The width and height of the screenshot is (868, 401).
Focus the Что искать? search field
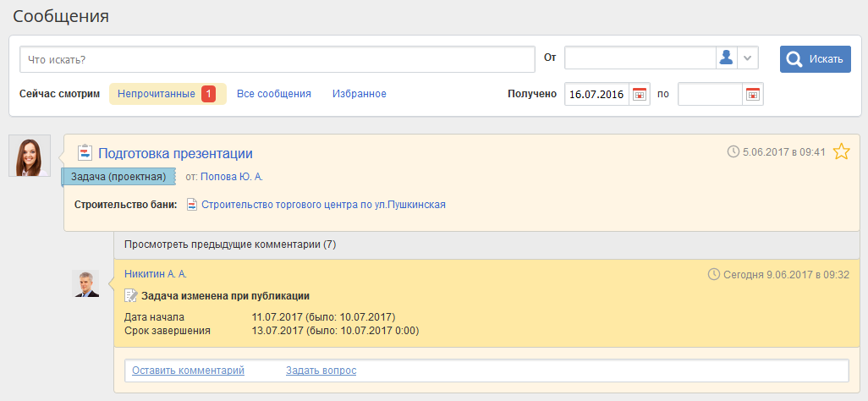[271, 59]
